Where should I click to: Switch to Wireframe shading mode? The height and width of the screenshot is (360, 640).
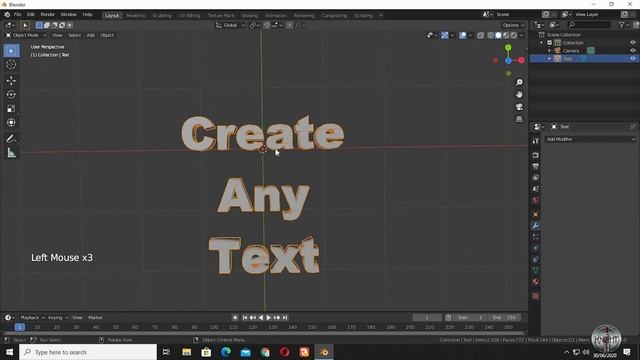(491, 36)
